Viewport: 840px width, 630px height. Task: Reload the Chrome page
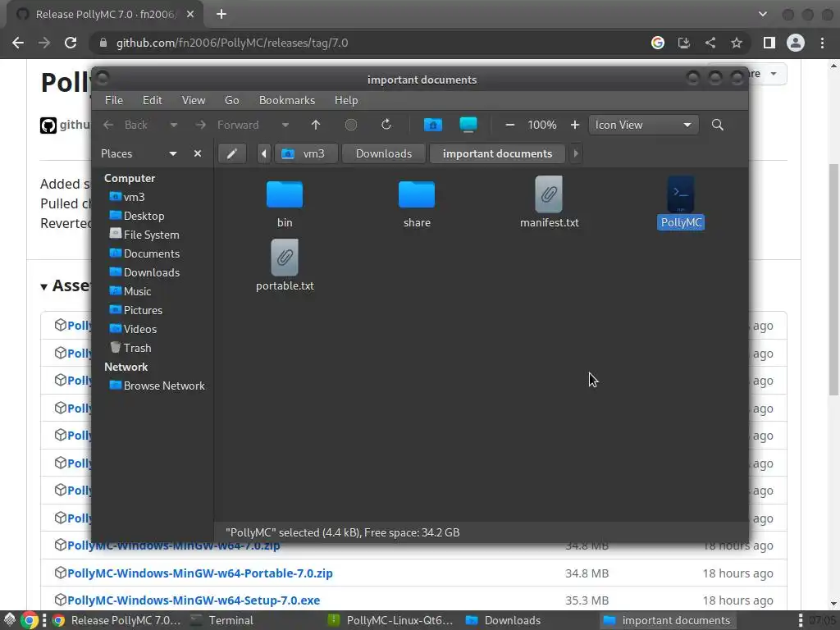[x=71, y=43]
